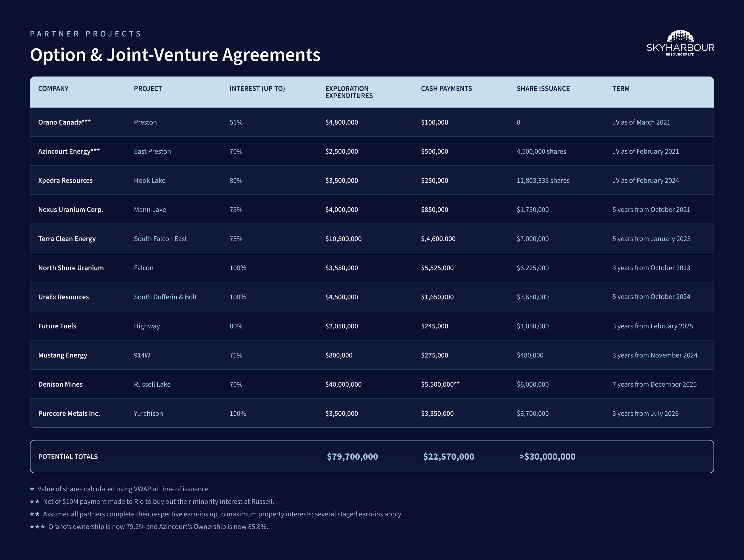
Task: Select the Orano Canada*** company cell
Action: (64, 122)
